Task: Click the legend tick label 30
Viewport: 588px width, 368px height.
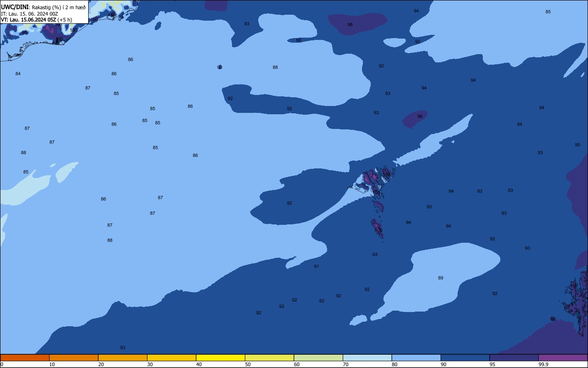Action: [x=150, y=364]
